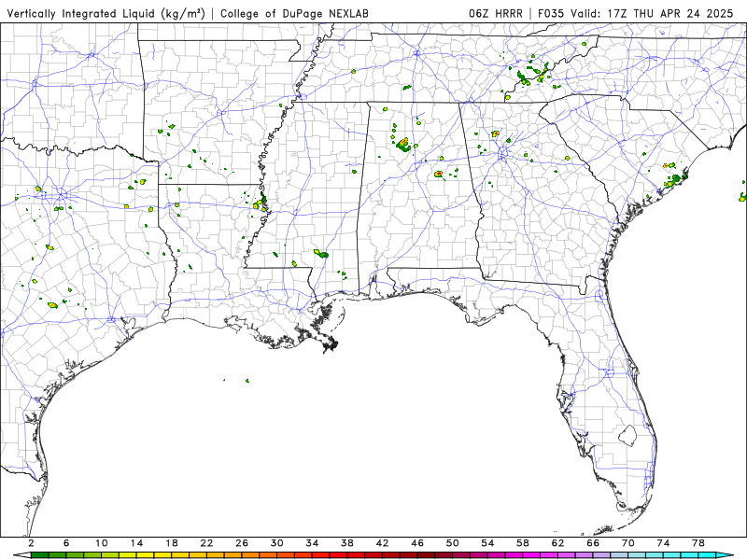Click the color scale label '66'
The width and height of the screenshot is (747, 560).
[593, 543]
